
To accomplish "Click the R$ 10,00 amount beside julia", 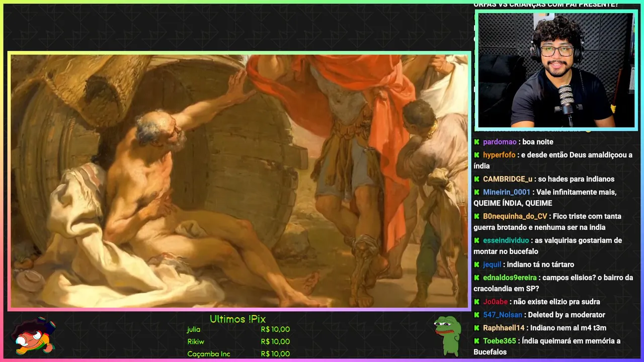I will [275, 330].
